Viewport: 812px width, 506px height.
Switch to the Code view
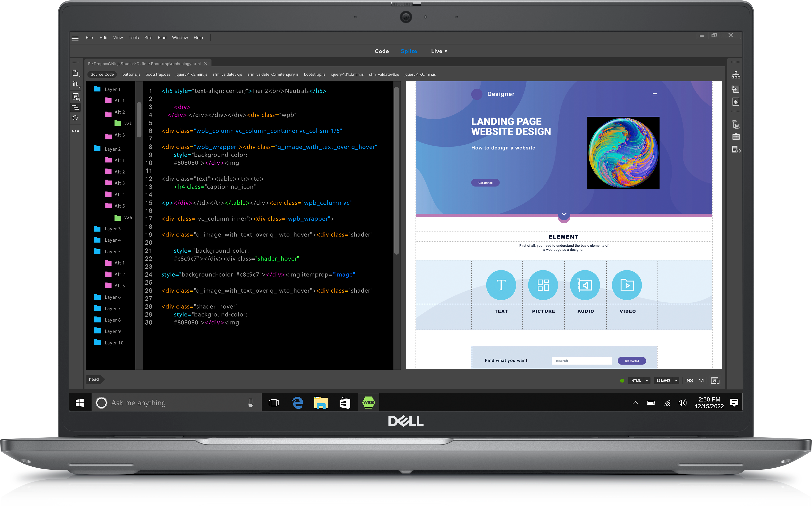[x=381, y=51]
